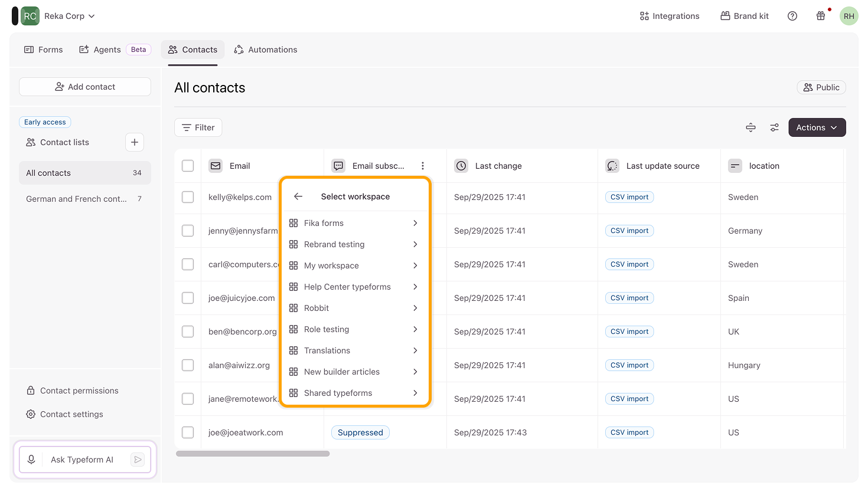Screen dimensions: 868x492
Task: Click the grid icon beside Role testing
Action: point(293,329)
